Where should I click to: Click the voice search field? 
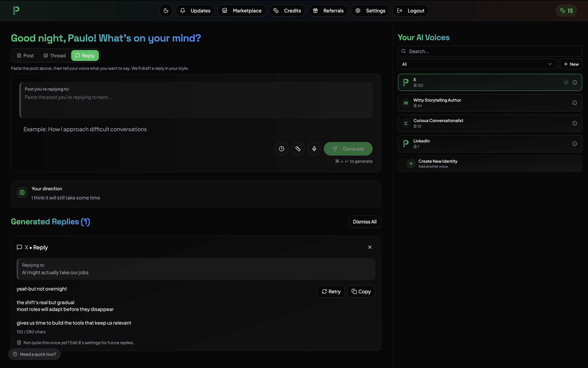489,51
